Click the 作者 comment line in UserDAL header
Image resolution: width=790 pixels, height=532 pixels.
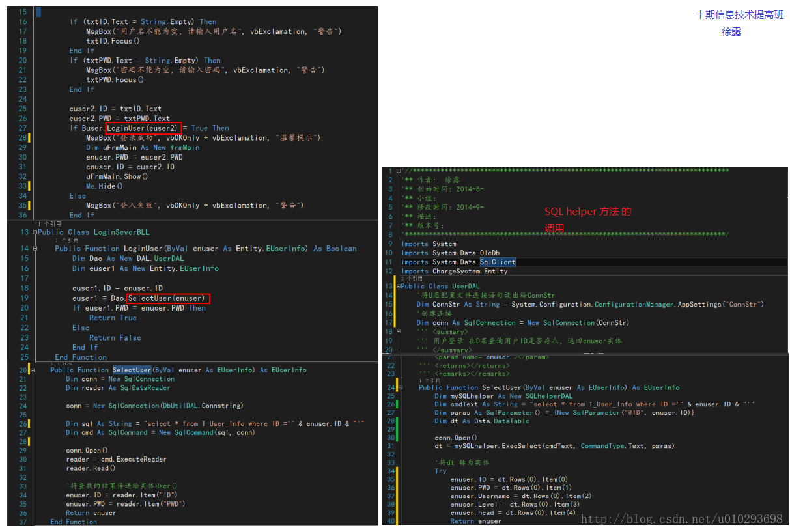click(430, 180)
